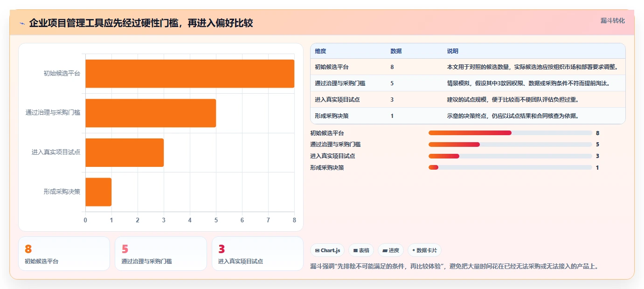Click the stat card showing 8 初始候选平台

point(64,254)
